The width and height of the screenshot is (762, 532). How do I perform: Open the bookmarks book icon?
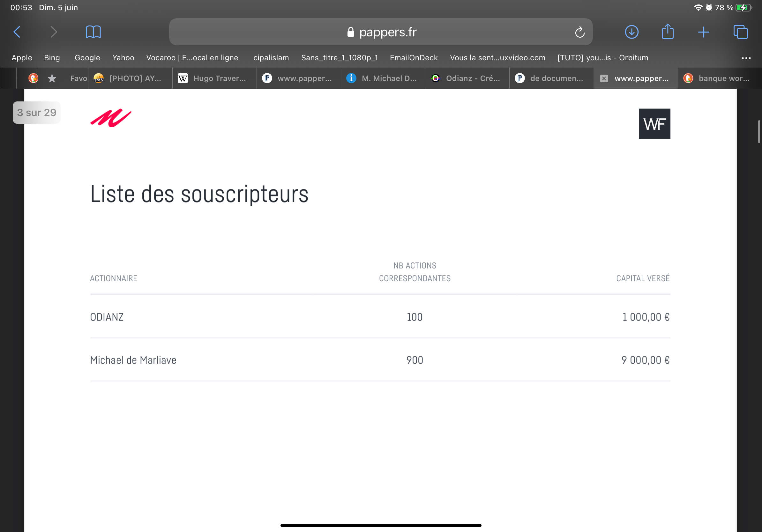click(x=93, y=32)
